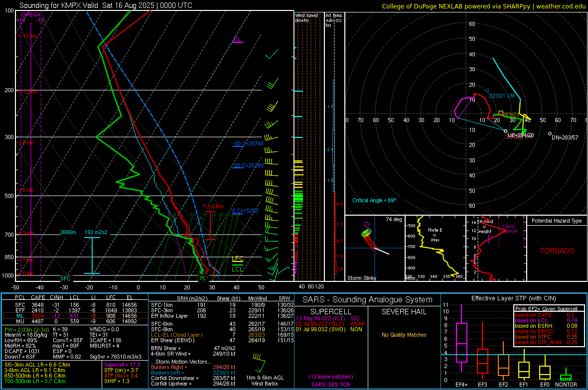Click the 'STP (cin) = 3.7' value

pos(121,370)
